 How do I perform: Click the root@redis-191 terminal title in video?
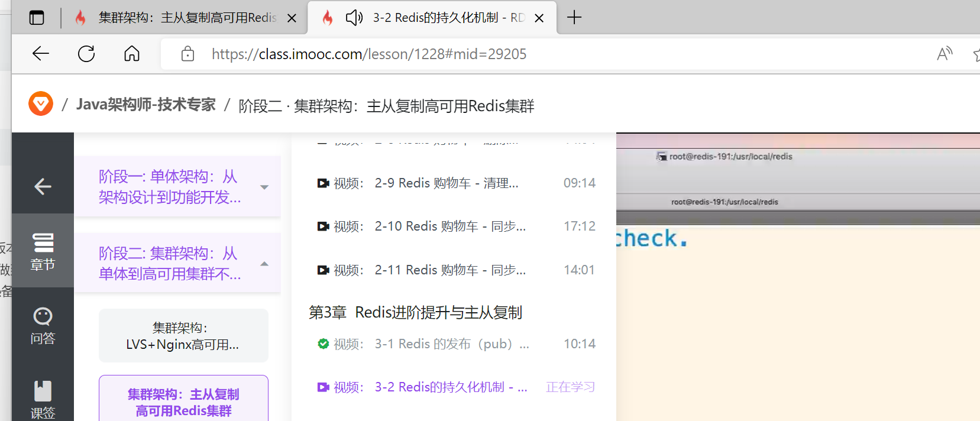730,157
